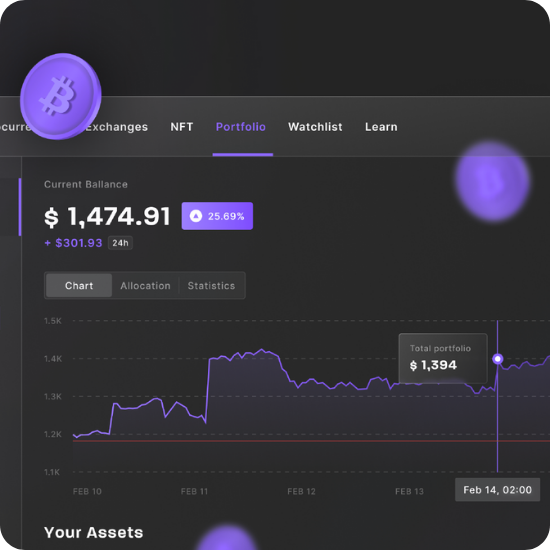Click the Feb 14, 02:00 date label
550x550 pixels.
pyautogui.click(x=497, y=490)
